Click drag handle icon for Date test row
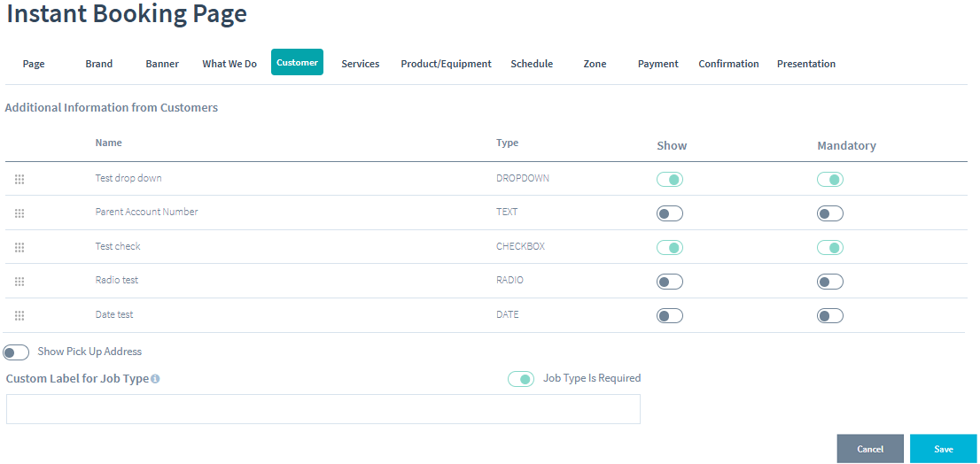The image size is (980, 464). pos(19,315)
